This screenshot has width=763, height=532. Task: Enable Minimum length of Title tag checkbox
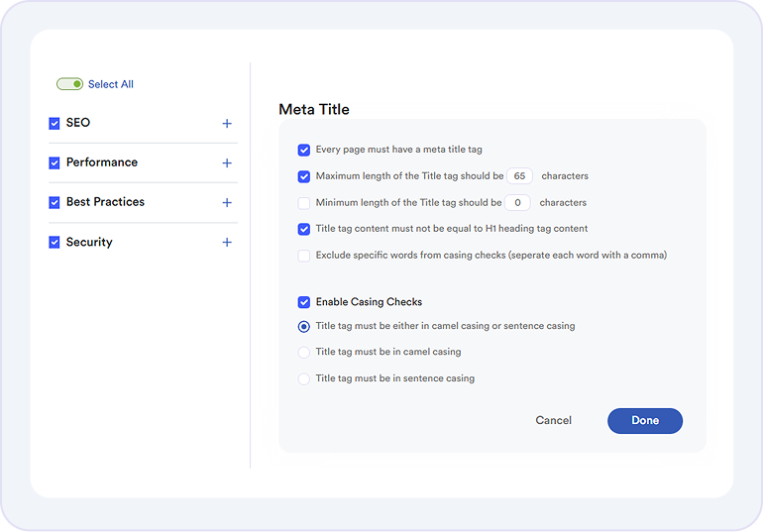click(304, 203)
